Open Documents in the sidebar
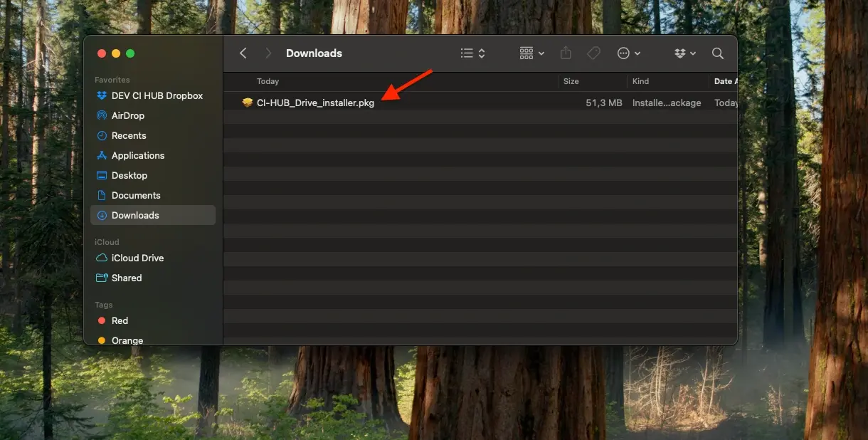The width and height of the screenshot is (868, 440). (x=153, y=195)
